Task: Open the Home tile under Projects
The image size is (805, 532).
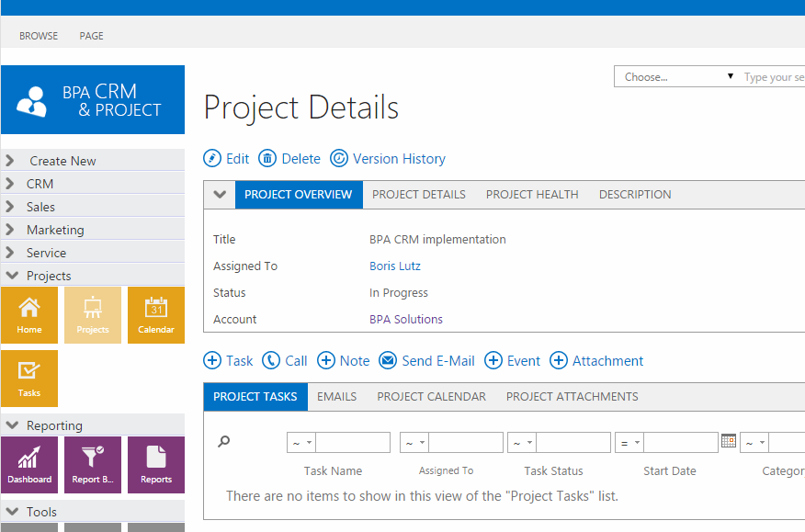Action: [x=29, y=315]
